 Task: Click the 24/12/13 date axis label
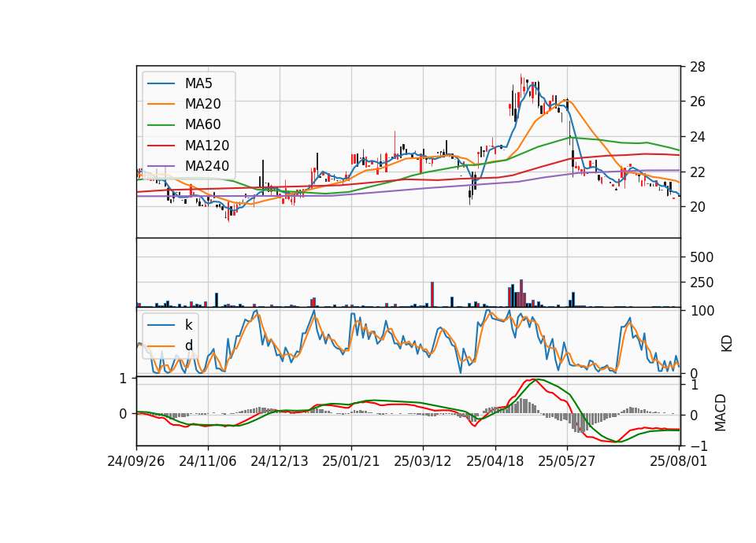coord(279,461)
